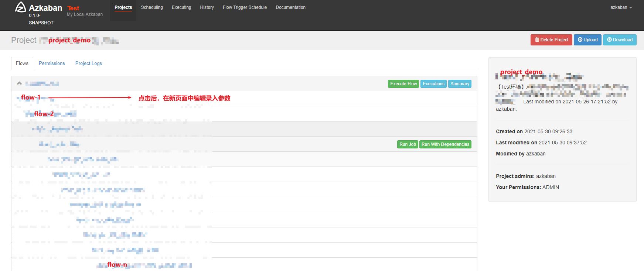Open Flow Trigger Schedule page
The width and height of the screenshot is (644, 271).
click(245, 7)
